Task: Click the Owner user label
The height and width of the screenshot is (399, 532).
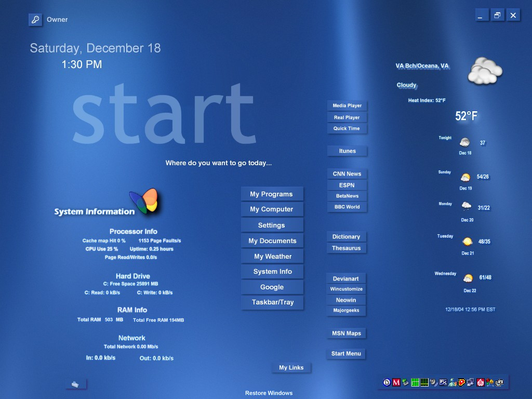Action: point(57,20)
